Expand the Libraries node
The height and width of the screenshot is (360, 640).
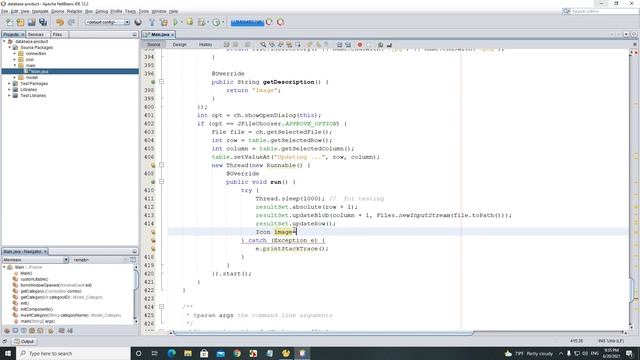(9, 89)
